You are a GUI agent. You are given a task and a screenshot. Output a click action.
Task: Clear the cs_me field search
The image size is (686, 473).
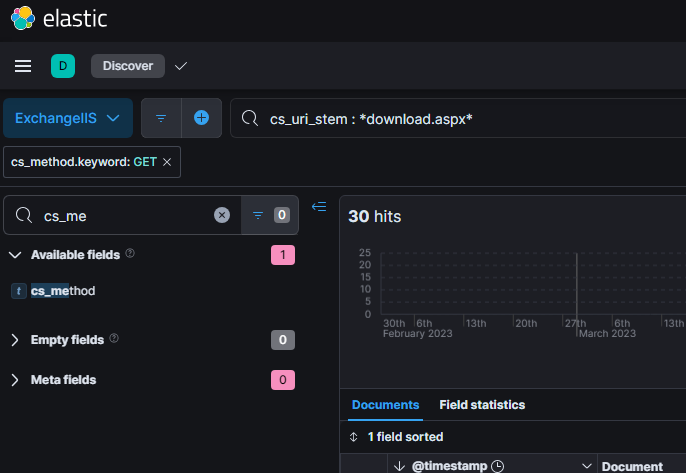[222, 215]
